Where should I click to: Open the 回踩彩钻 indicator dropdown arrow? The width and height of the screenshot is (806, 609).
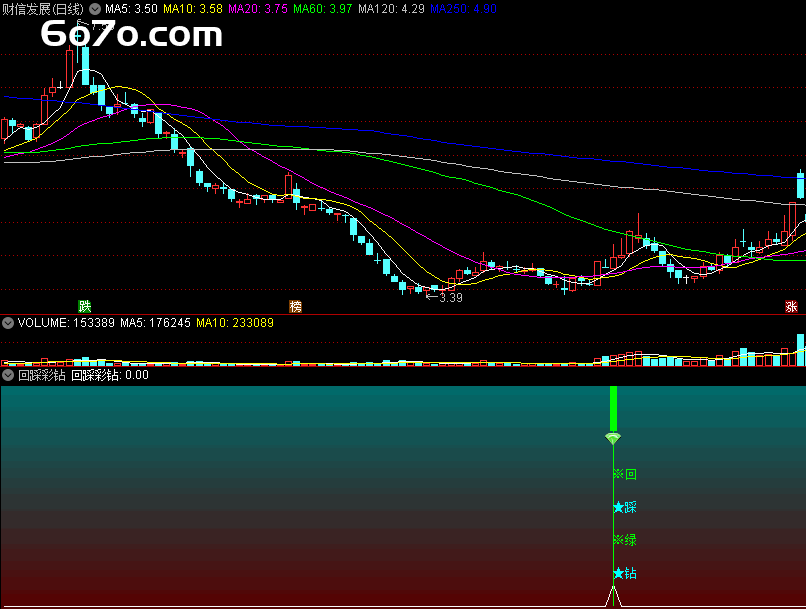pyautogui.click(x=8, y=375)
